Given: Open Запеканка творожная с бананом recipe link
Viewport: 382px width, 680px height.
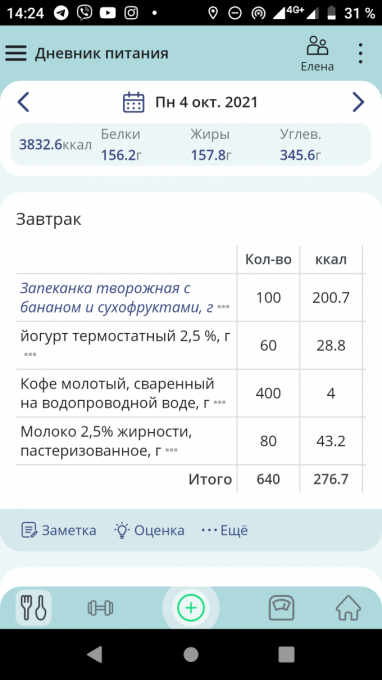Looking at the screenshot, I should coord(117,298).
